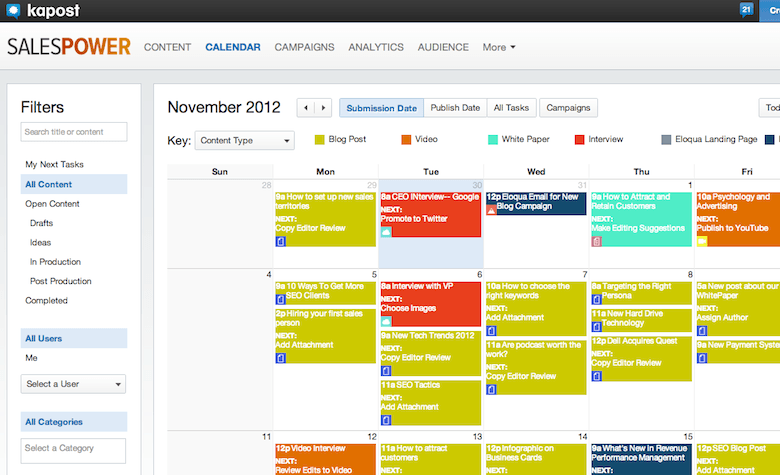
Task: Click document icon in 'How to Attract and Retain Customers'
Action: pyautogui.click(x=596, y=242)
